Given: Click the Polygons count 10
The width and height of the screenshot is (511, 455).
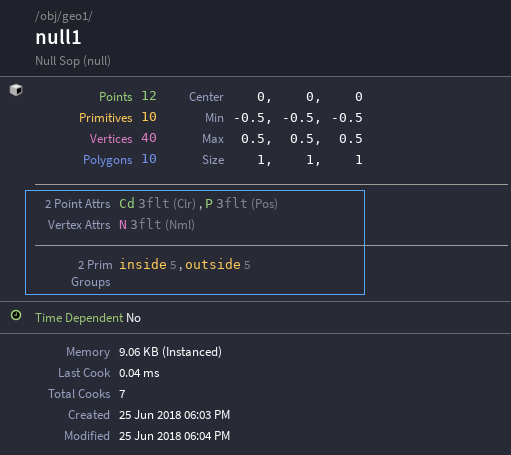Looking at the screenshot, I should coord(149,159).
